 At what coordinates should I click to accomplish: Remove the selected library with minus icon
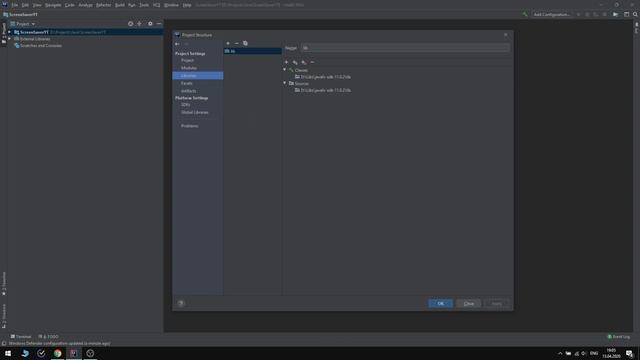pyautogui.click(x=236, y=43)
